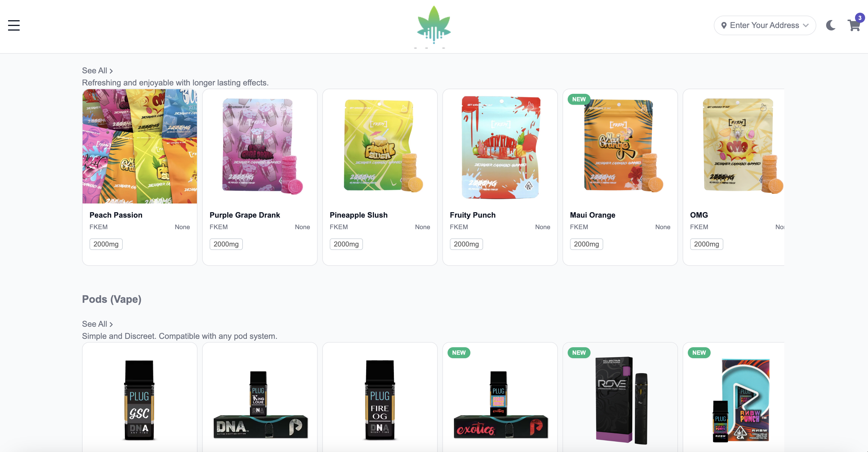Image resolution: width=868 pixels, height=452 pixels.
Task: Click the location pin icon in address field
Action: (x=724, y=25)
